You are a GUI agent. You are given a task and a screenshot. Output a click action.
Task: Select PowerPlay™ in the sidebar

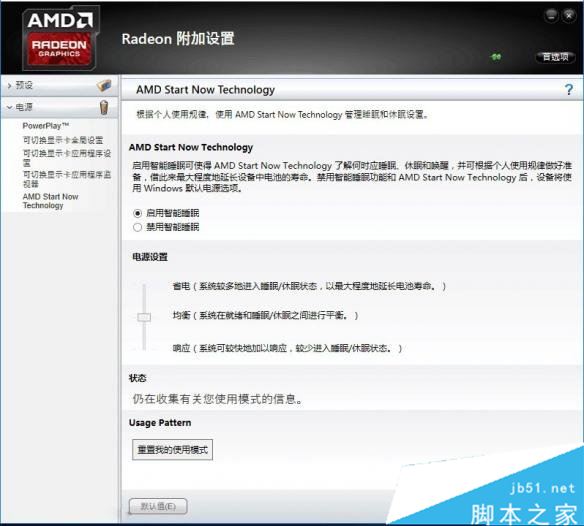point(46,126)
